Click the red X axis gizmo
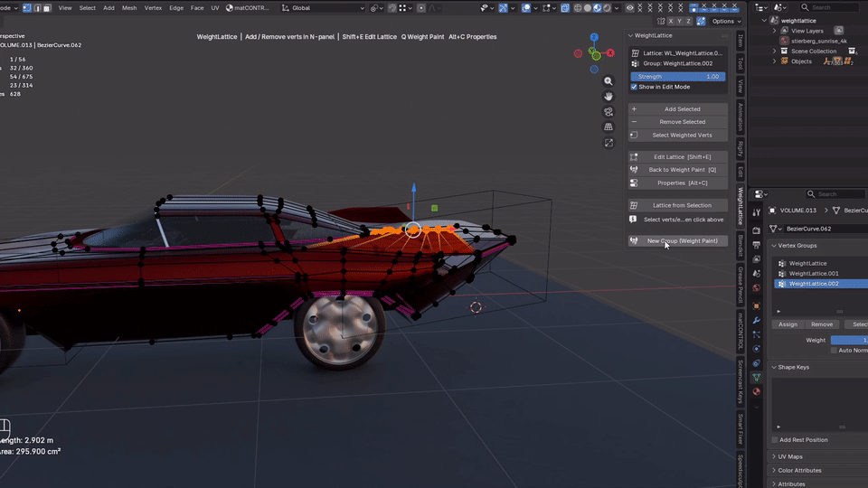868x488 pixels. click(610, 53)
